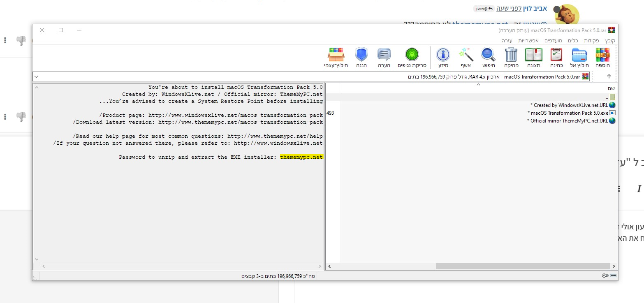Click comment pane horizontal scroll left arrow
The image size is (644, 303).
coord(44,266)
